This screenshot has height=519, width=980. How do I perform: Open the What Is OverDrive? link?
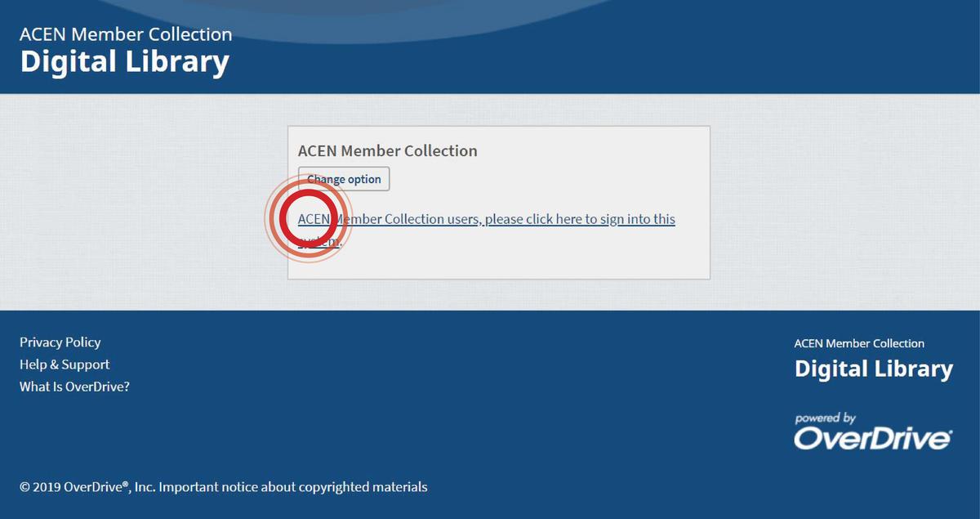74,387
